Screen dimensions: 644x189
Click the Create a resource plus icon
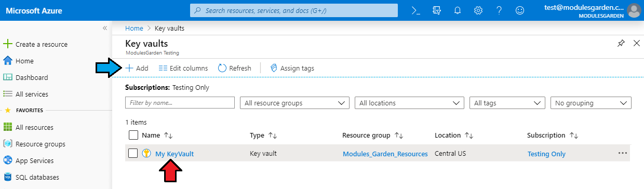pyautogui.click(x=8, y=44)
